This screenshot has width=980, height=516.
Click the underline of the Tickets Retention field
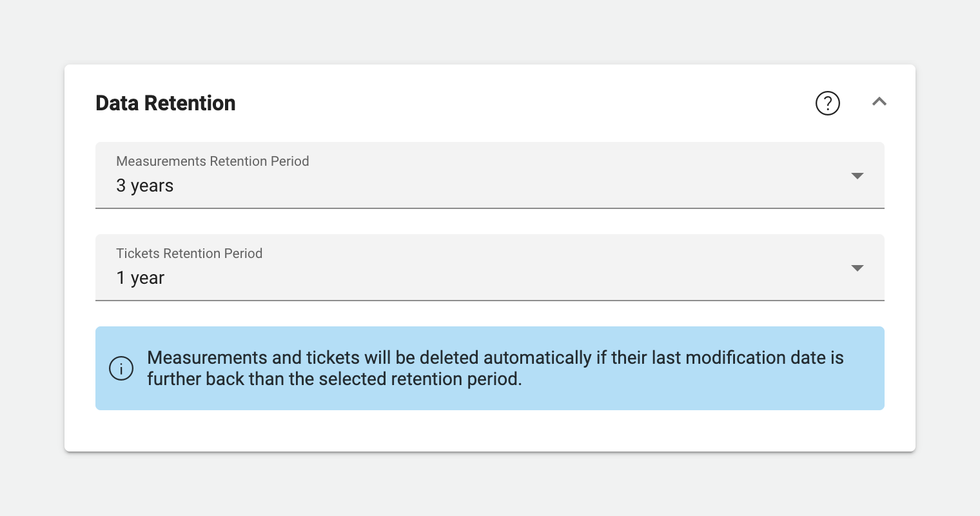coord(490,300)
